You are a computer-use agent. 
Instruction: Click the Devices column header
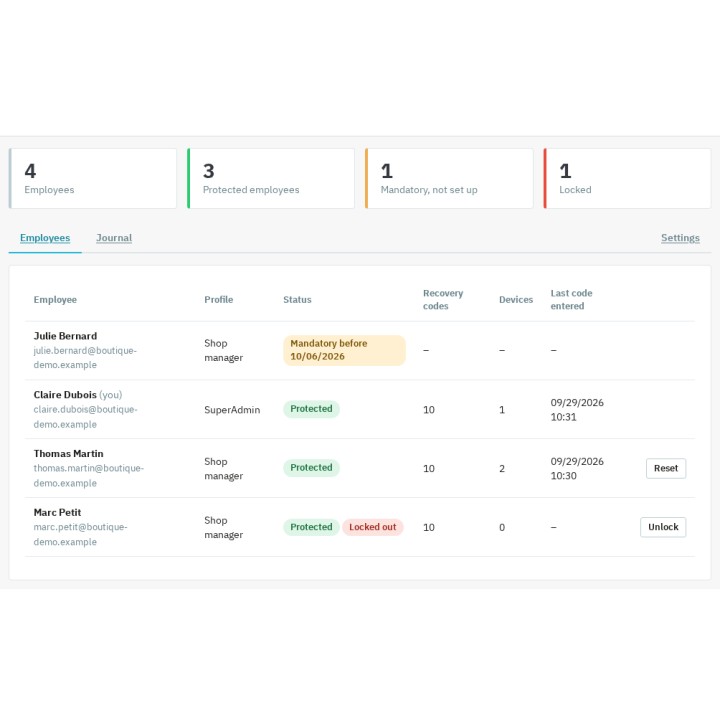tap(516, 300)
